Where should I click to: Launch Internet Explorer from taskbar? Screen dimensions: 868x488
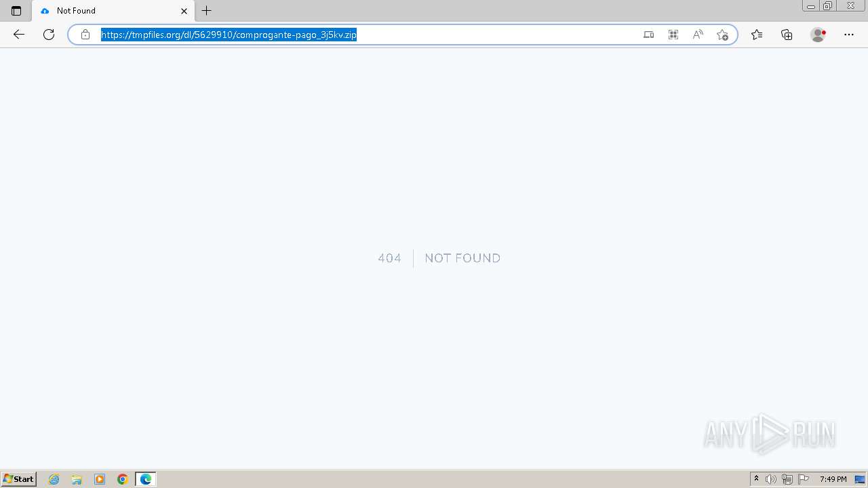[x=54, y=479]
